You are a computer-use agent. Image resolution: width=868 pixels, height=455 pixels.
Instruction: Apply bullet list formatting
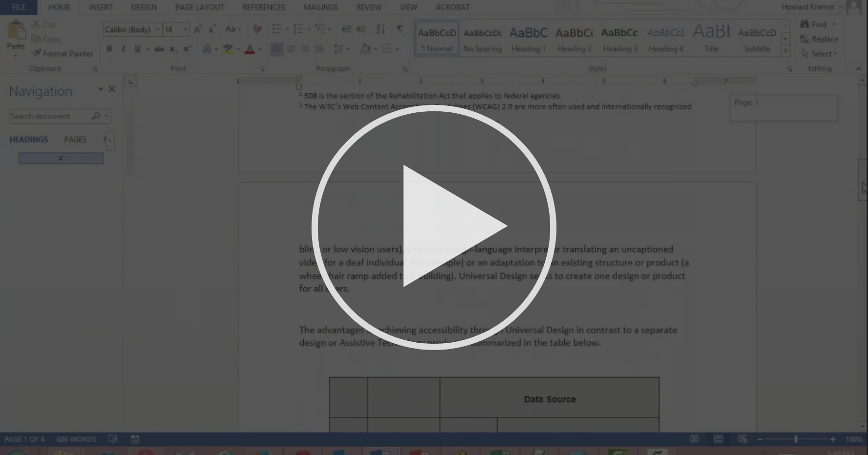[277, 29]
